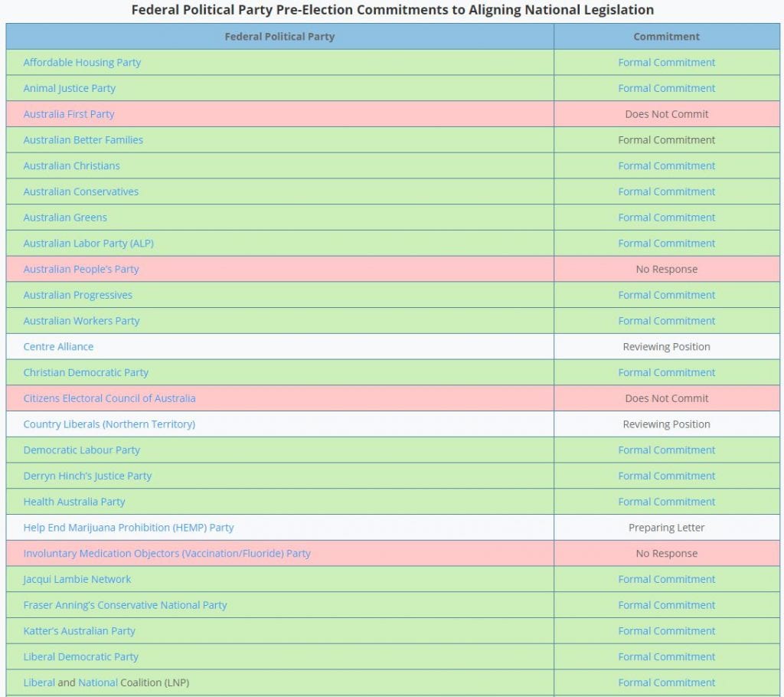Open the Involuntary Medication Objectors Party link

167,554
